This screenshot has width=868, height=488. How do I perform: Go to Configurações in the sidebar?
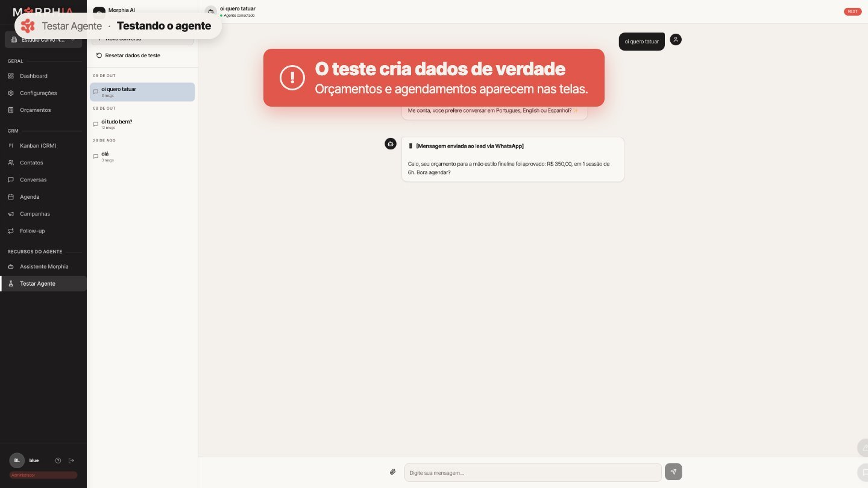[x=42, y=93]
